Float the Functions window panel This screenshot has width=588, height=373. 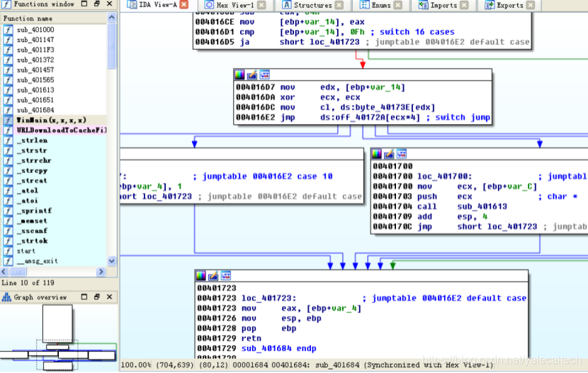97,4
